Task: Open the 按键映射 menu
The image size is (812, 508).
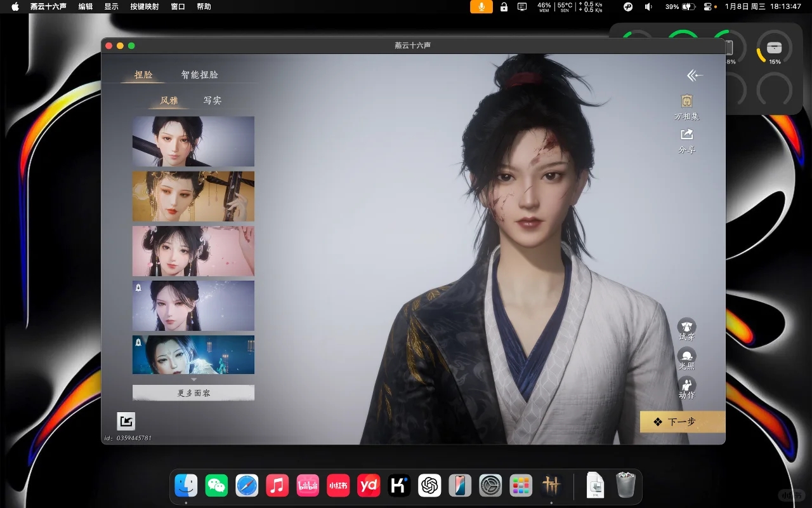Action: point(145,6)
